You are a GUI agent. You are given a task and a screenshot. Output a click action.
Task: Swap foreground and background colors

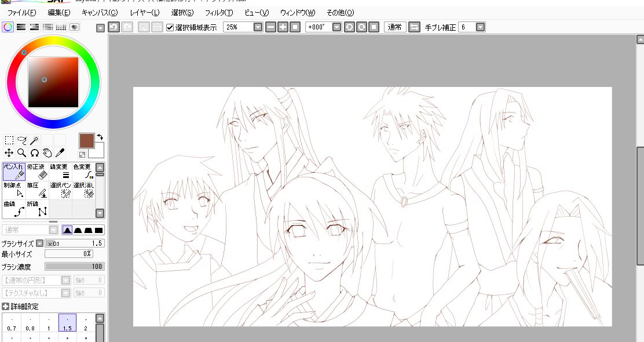click(100, 137)
